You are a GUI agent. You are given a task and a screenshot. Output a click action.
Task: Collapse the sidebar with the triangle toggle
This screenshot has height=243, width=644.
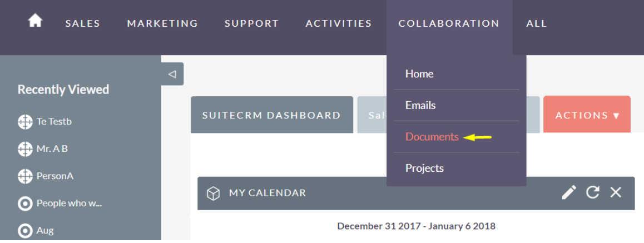click(x=172, y=74)
